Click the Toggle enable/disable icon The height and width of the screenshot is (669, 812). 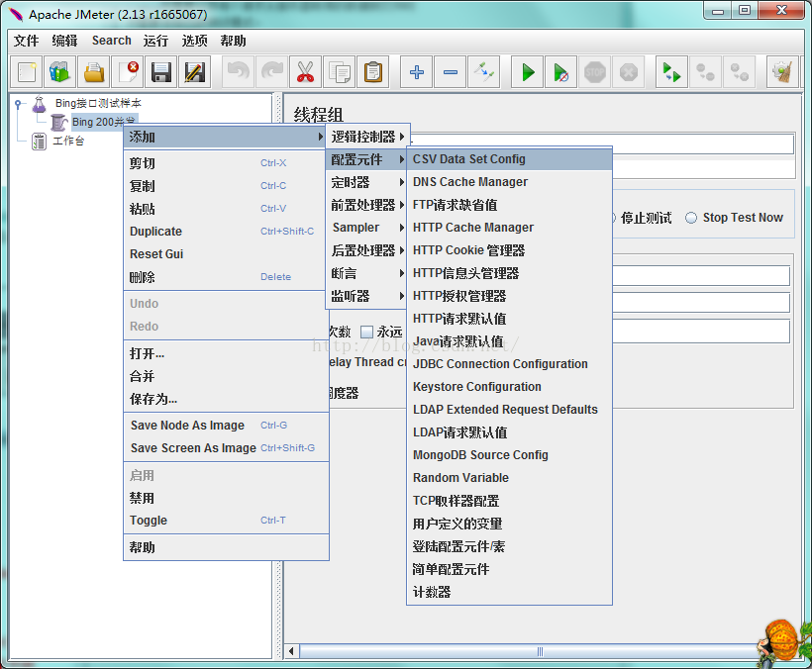pos(484,72)
